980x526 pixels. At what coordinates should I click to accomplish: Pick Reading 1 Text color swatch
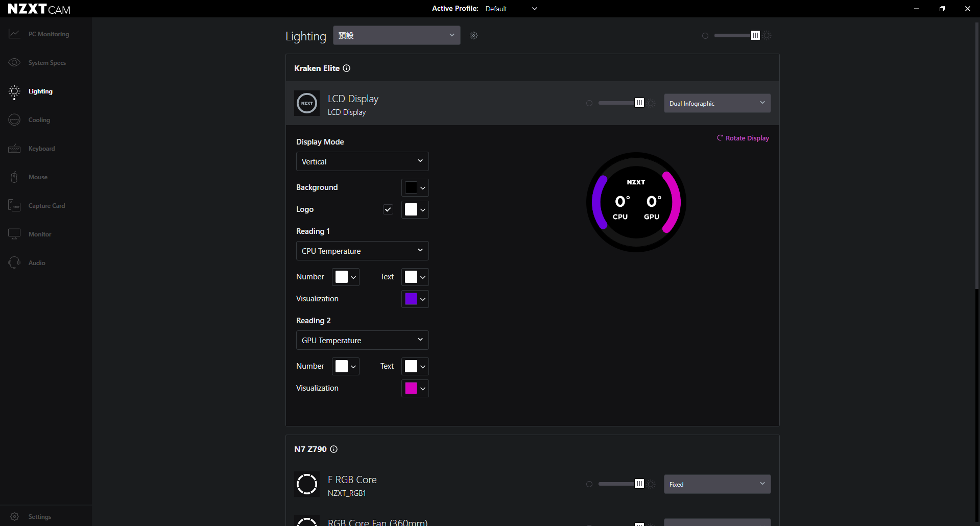tap(411, 277)
